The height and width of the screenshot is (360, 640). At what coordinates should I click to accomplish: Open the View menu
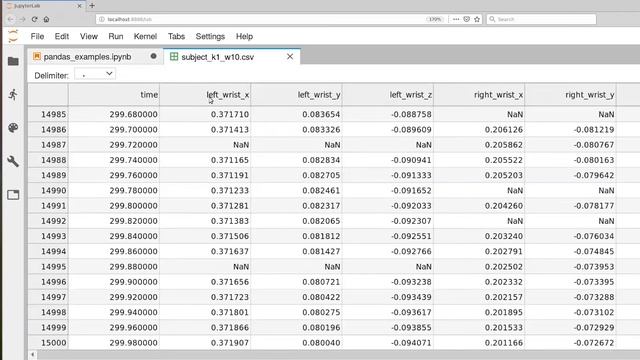click(x=89, y=36)
